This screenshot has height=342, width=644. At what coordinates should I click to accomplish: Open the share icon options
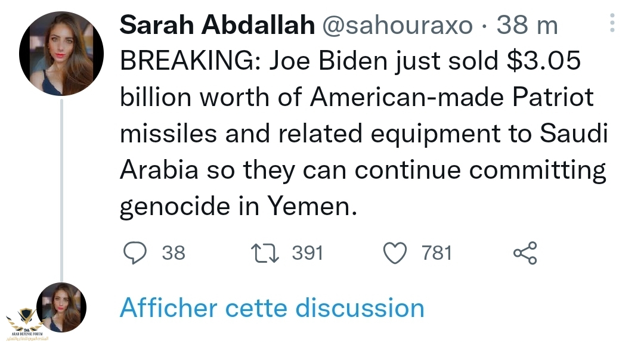[525, 253]
